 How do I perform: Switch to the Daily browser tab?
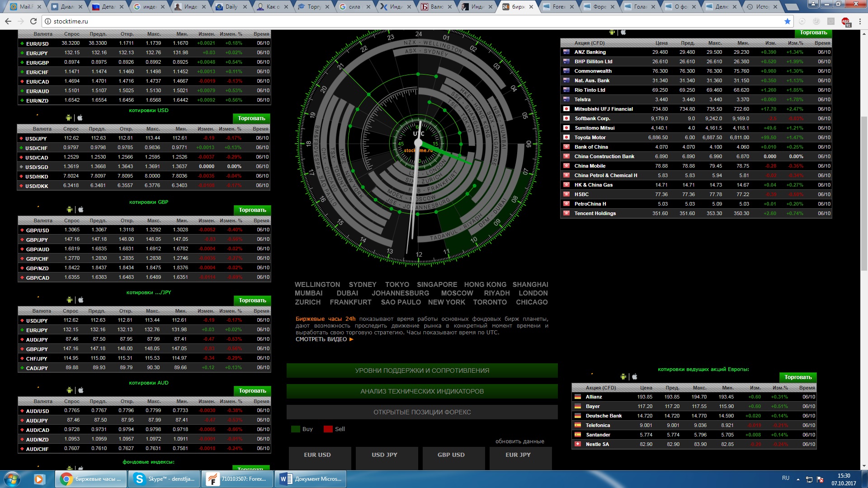coord(231,7)
